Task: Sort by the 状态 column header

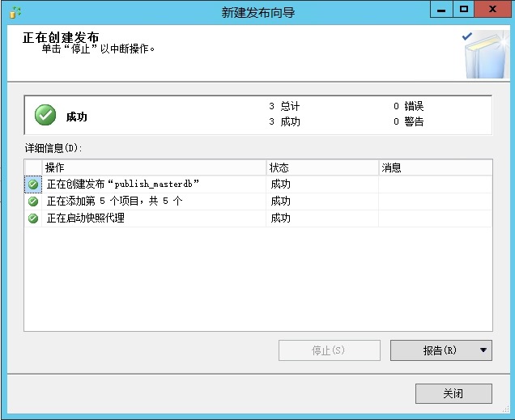Action: [x=322, y=168]
